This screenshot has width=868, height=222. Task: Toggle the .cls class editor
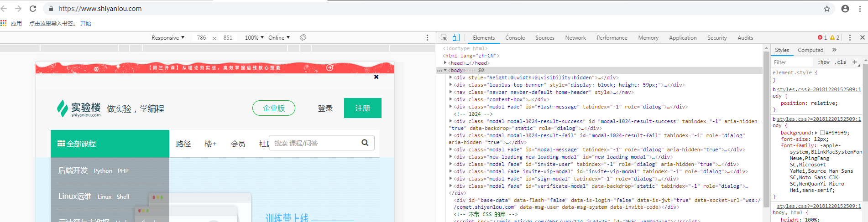pyautogui.click(x=841, y=62)
